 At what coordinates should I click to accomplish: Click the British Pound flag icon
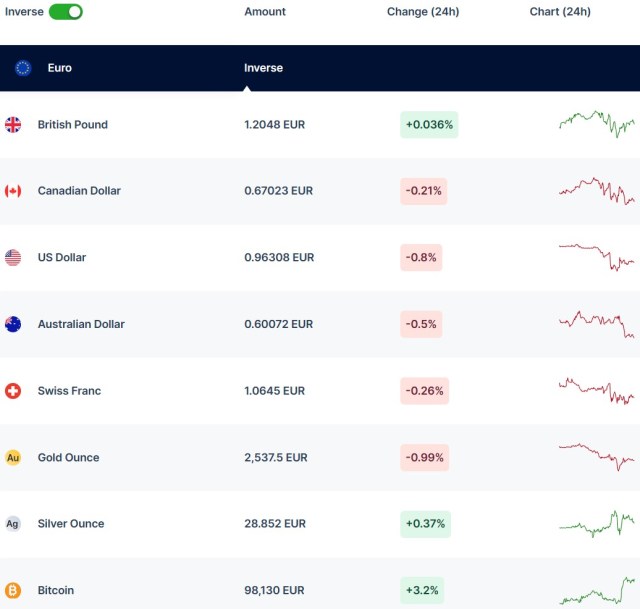[13, 125]
